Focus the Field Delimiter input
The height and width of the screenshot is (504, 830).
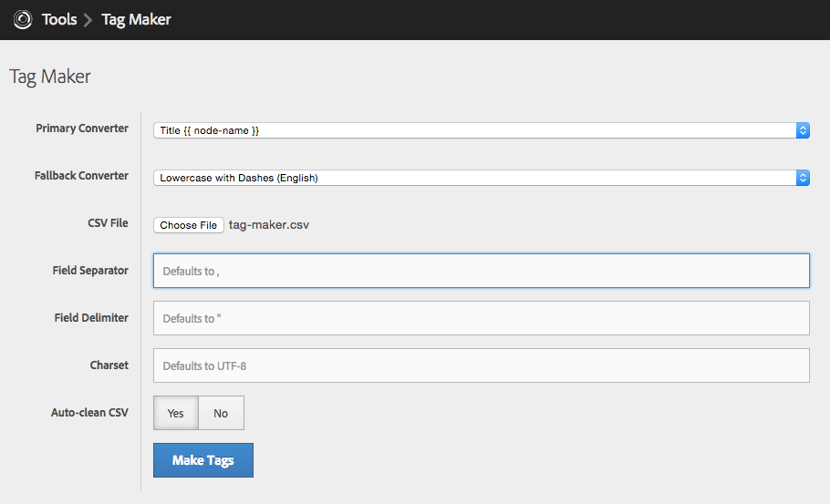coord(482,318)
